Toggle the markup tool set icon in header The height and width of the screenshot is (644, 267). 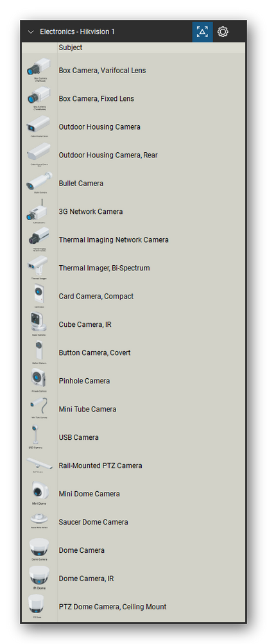click(x=203, y=32)
